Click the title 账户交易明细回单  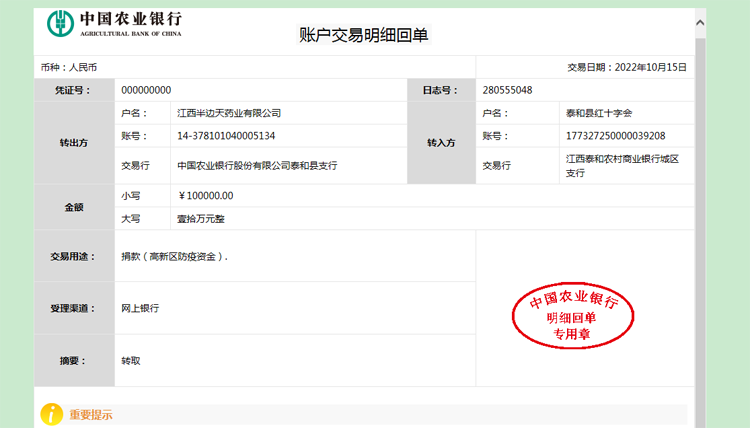pyautogui.click(x=364, y=35)
